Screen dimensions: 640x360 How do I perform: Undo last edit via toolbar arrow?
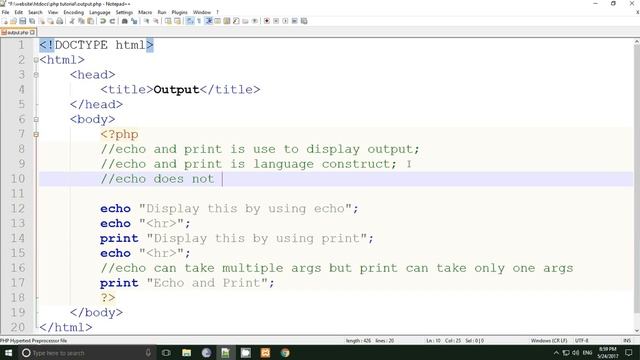point(103,21)
